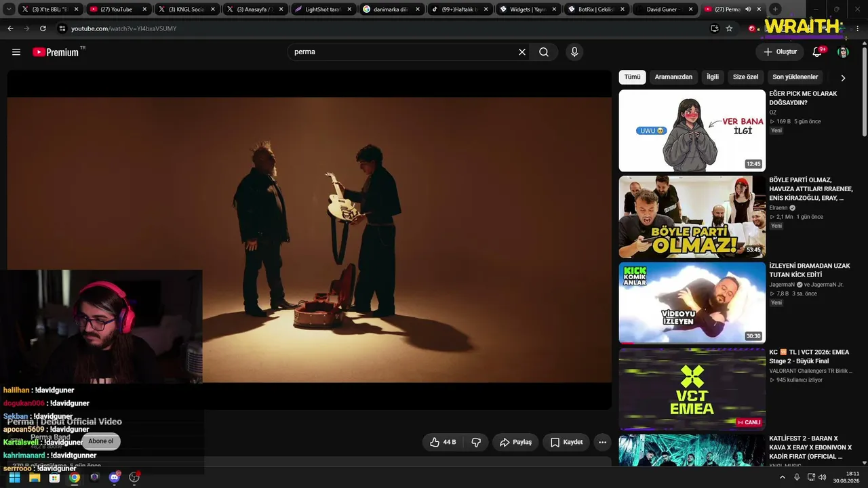Switch to the Widgets browser tab
This screenshot has height=488, width=868.
pos(528,9)
